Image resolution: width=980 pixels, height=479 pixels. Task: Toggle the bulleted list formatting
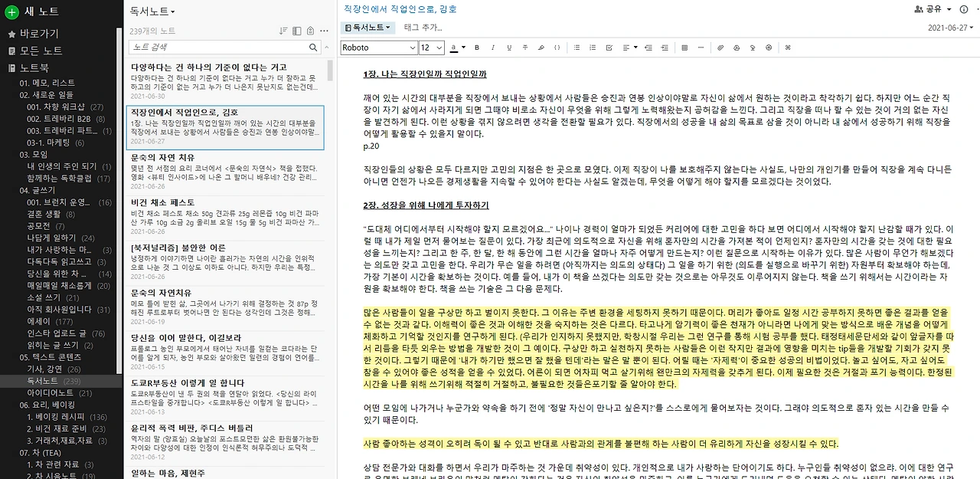[x=576, y=48]
